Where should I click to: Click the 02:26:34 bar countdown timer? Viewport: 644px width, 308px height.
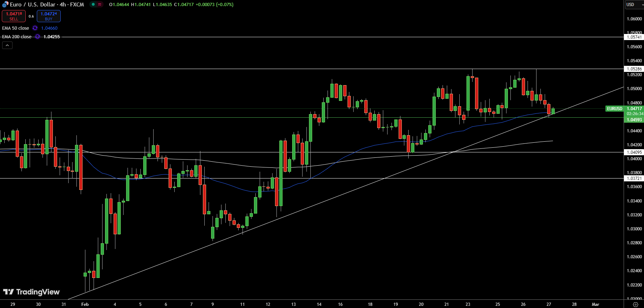pyautogui.click(x=634, y=113)
